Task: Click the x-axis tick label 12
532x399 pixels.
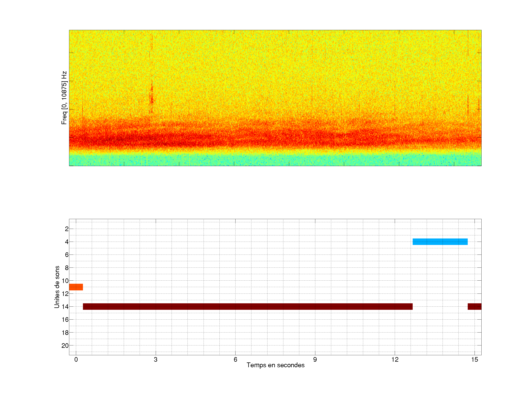Action: point(395,359)
